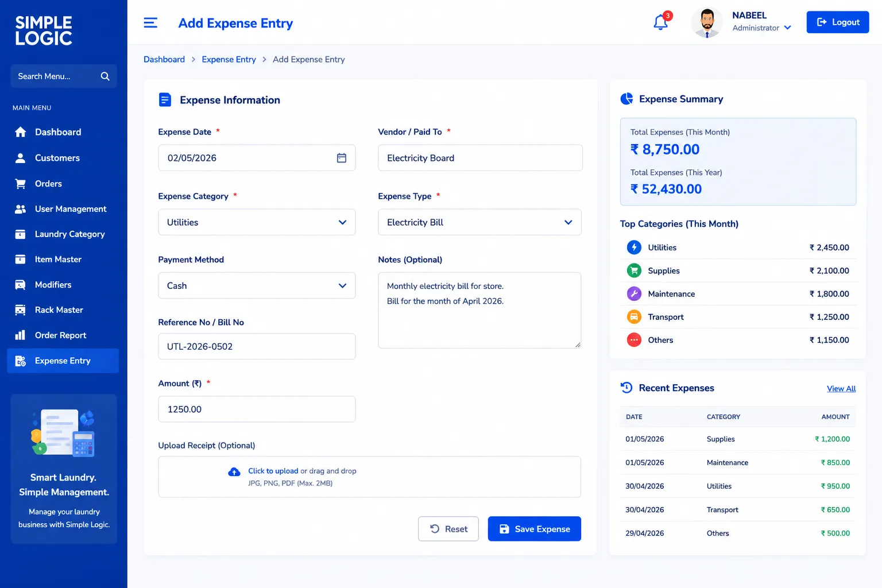Click inside the Notes text area

[479, 310]
